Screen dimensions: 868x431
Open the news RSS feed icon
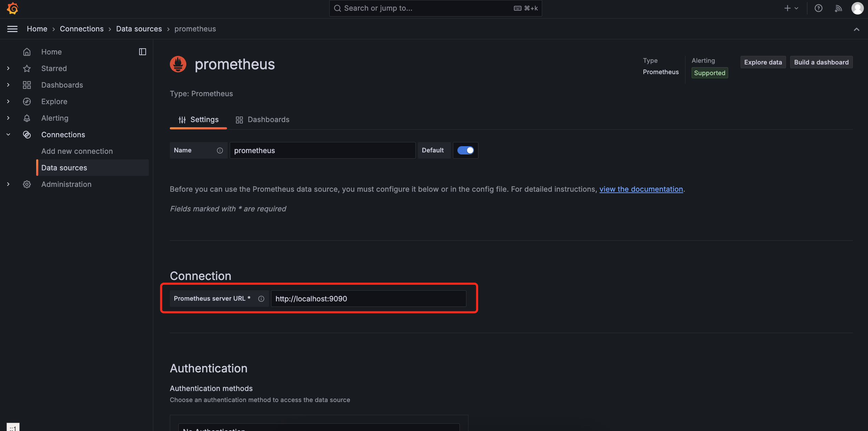(838, 8)
